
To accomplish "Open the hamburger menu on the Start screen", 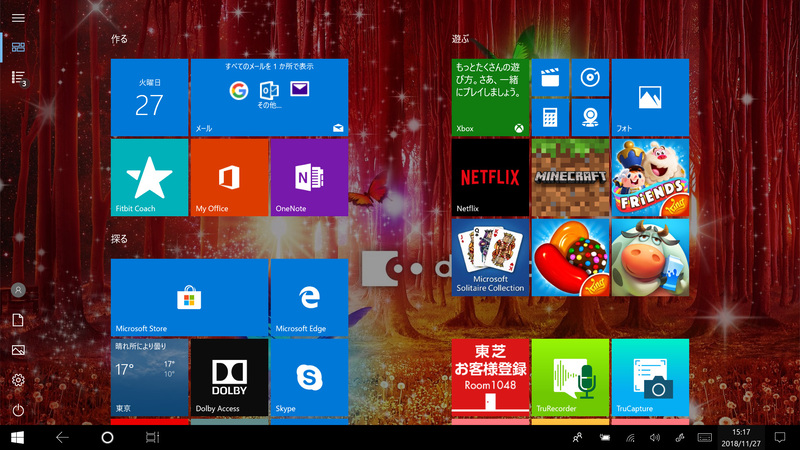I will click(18, 18).
